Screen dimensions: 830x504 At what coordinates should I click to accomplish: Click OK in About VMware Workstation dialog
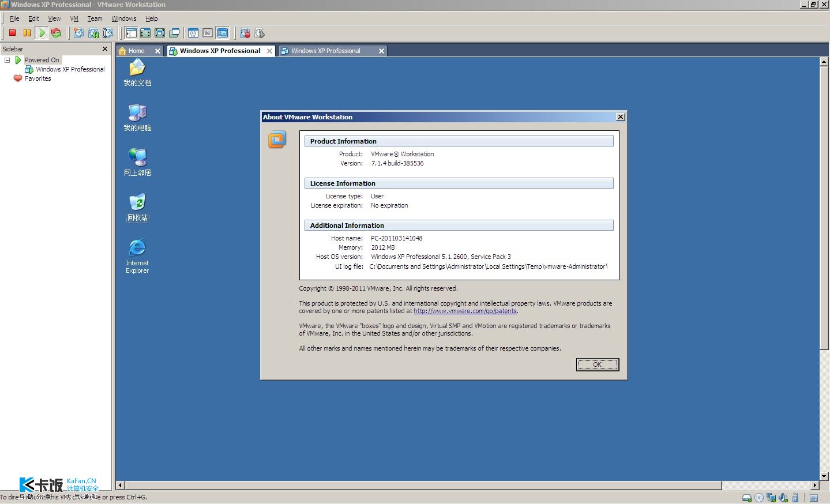(597, 364)
